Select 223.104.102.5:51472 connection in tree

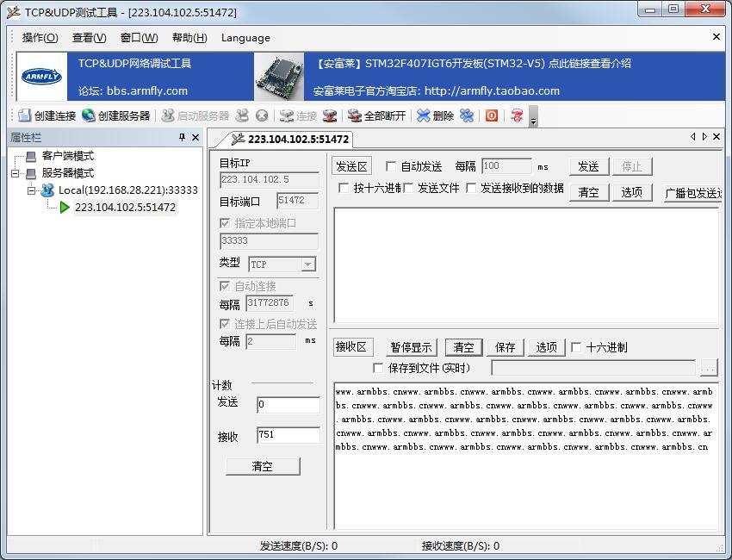125,207
